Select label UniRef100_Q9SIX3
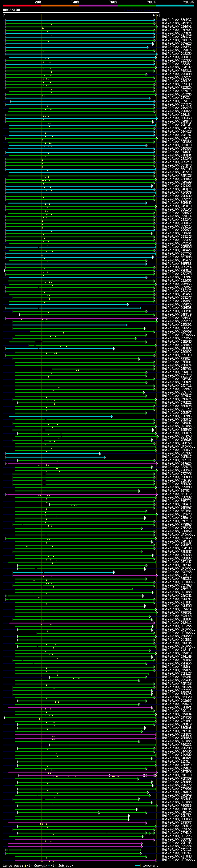The width and height of the screenshot is (197, 868). coord(177,355)
